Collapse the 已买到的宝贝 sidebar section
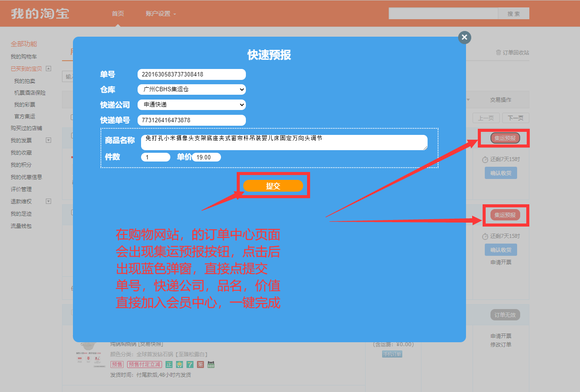580x392 pixels. 48,69
